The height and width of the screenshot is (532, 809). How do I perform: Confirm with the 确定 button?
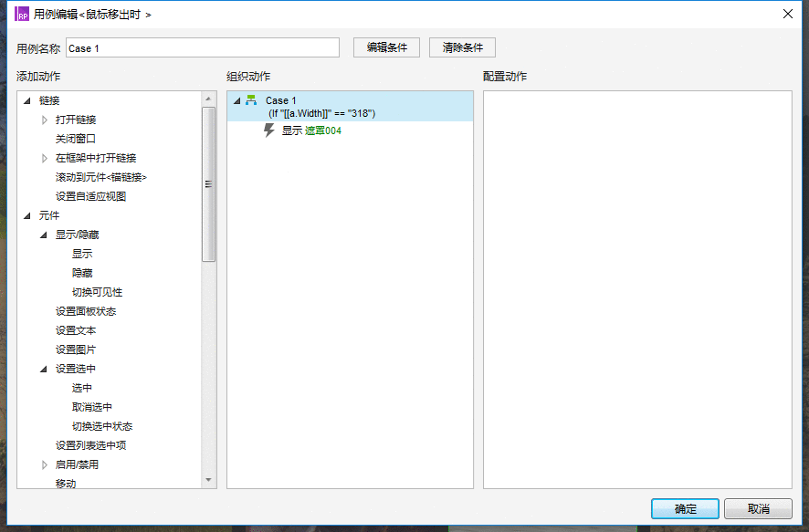tap(685, 509)
